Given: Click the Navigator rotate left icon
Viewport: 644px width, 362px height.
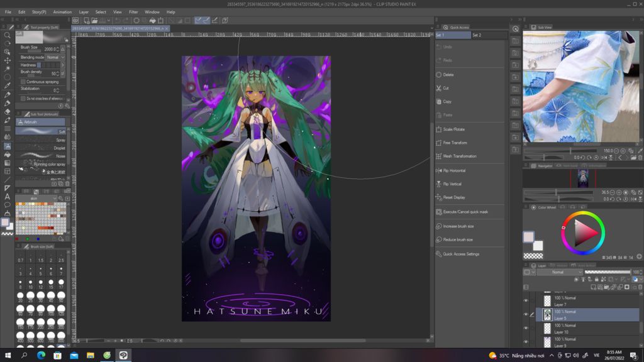Looking at the screenshot, I should tap(613, 199).
